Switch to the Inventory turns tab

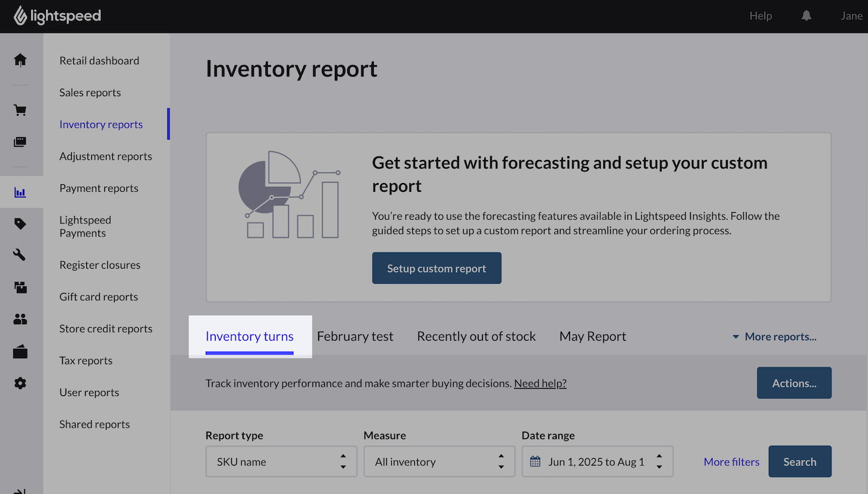249,336
